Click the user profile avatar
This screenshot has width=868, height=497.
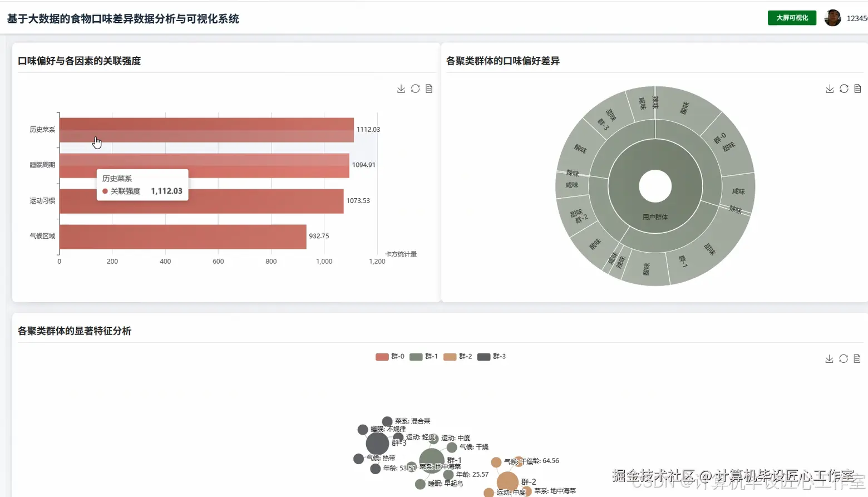point(832,18)
